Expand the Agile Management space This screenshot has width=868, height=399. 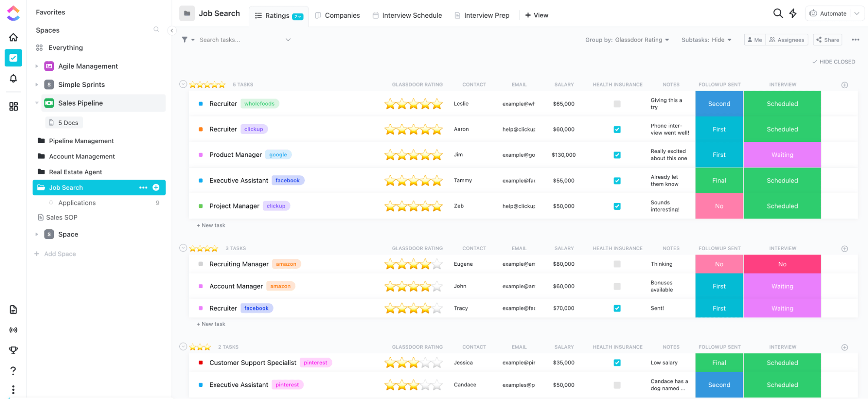click(x=37, y=66)
